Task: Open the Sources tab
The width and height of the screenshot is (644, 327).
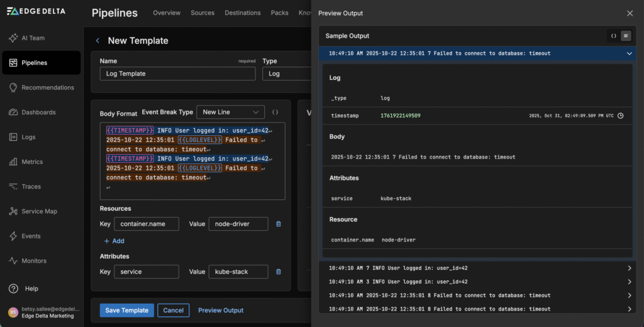Action: pos(203,13)
